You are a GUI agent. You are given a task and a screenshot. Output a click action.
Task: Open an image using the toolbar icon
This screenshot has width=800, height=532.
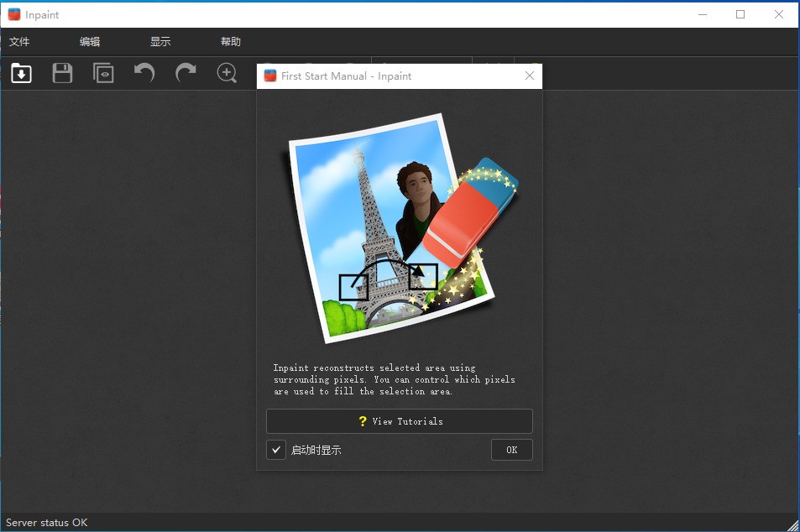20,73
